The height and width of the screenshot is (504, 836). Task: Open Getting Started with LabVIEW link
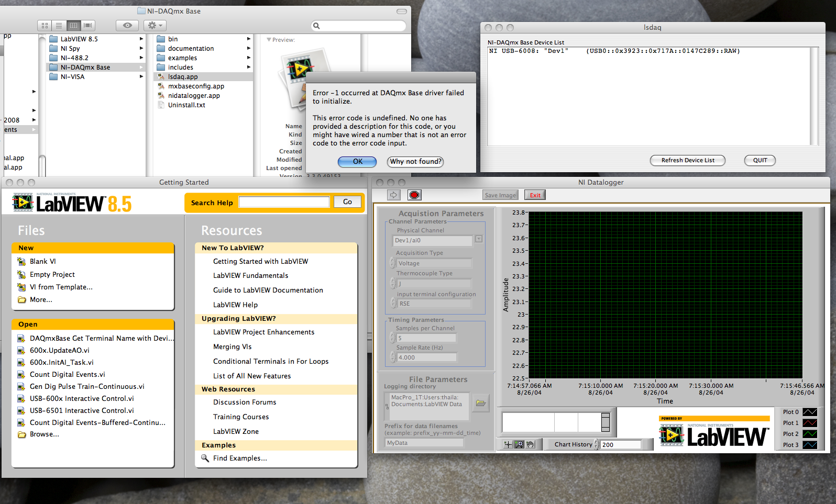tap(260, 261)
